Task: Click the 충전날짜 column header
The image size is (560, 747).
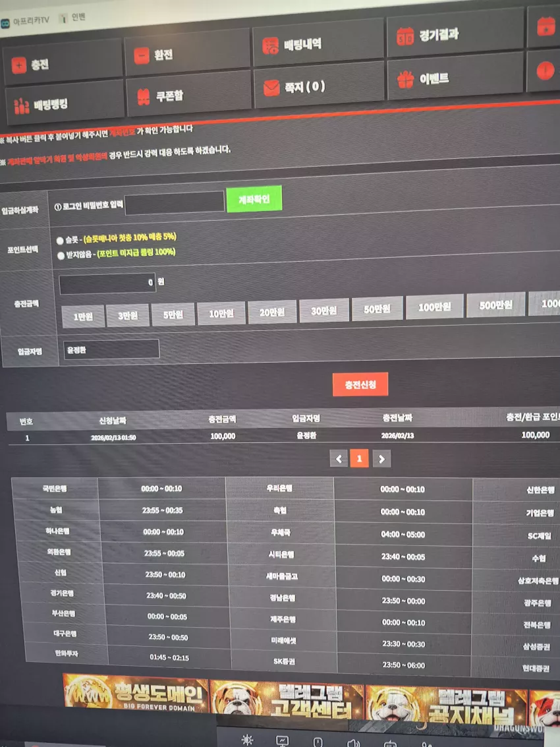Action: point(397,418)
